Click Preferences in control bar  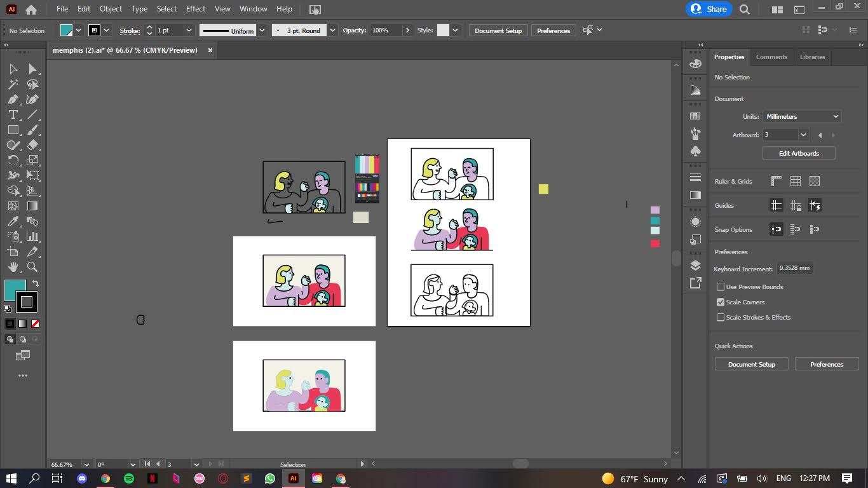(x=553, y=30)
